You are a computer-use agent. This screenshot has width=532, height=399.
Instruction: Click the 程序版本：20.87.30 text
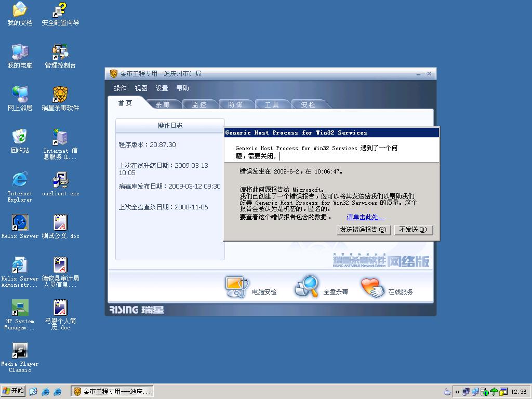point(147,144)
